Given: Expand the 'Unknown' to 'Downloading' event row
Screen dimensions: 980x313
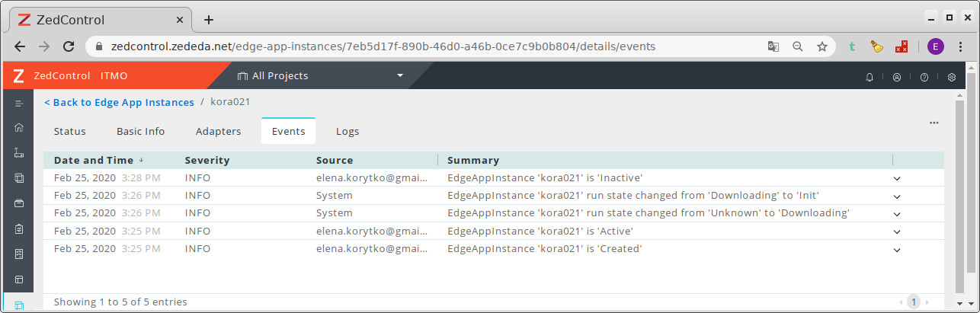Looking at the screenshot, I should 897,214.
